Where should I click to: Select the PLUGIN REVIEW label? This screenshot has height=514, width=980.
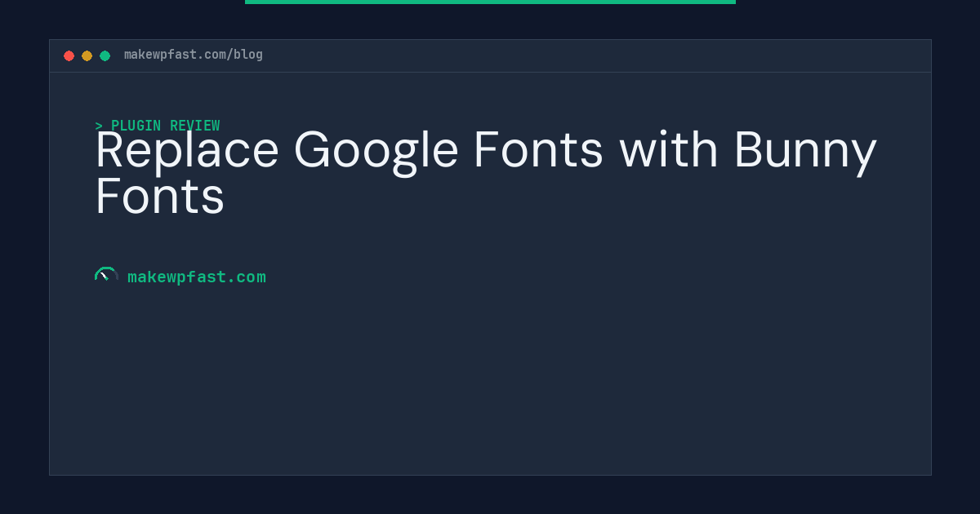[166, 126]
